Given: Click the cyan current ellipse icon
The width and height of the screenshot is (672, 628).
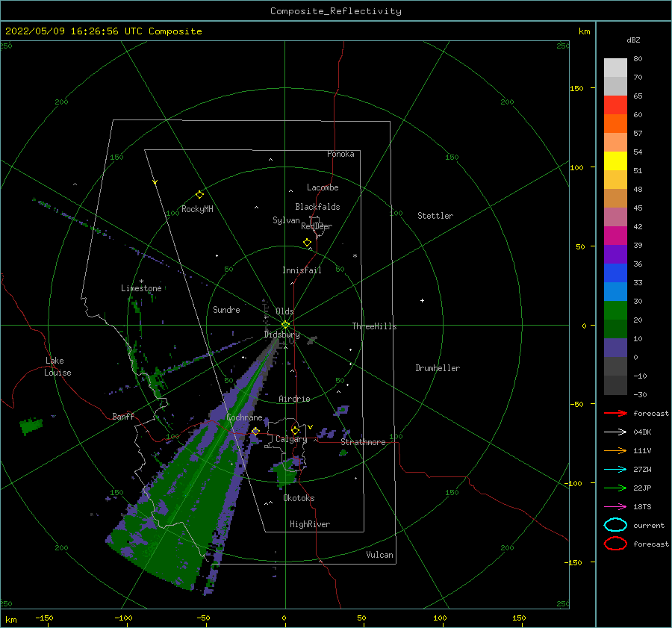Looking at the screenshot, I should click(615, 525).
